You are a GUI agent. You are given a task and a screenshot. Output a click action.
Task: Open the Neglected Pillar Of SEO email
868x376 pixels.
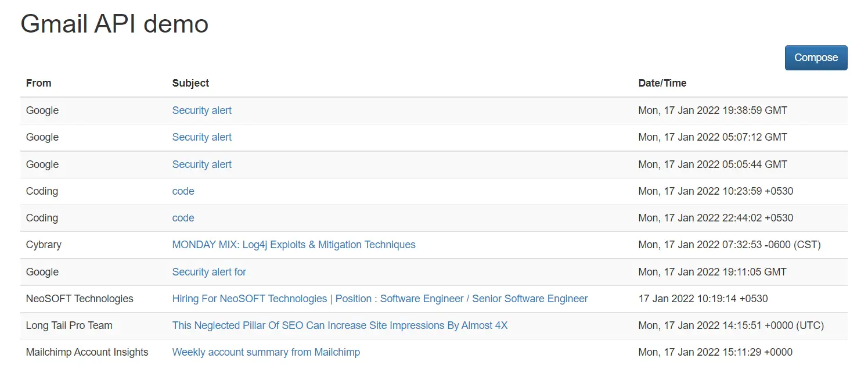(340, 325)
